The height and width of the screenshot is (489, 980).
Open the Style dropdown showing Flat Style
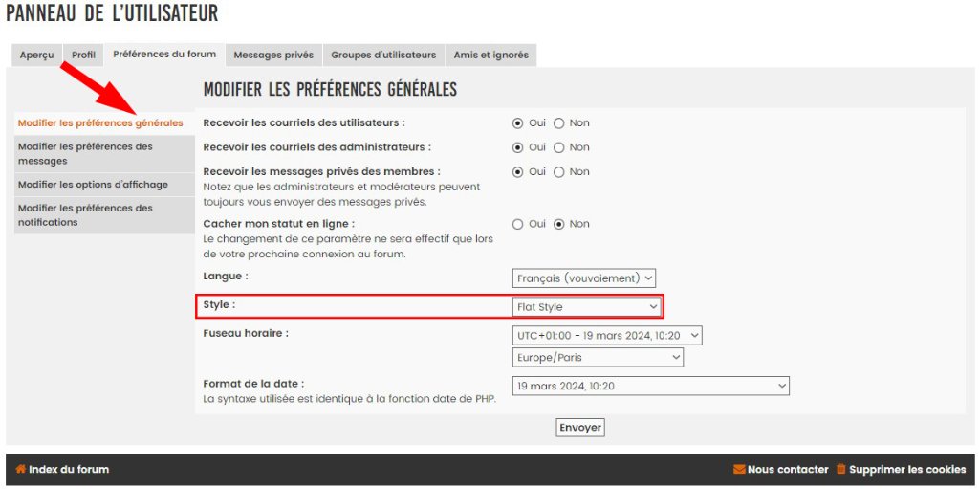(x=587, y=307)
